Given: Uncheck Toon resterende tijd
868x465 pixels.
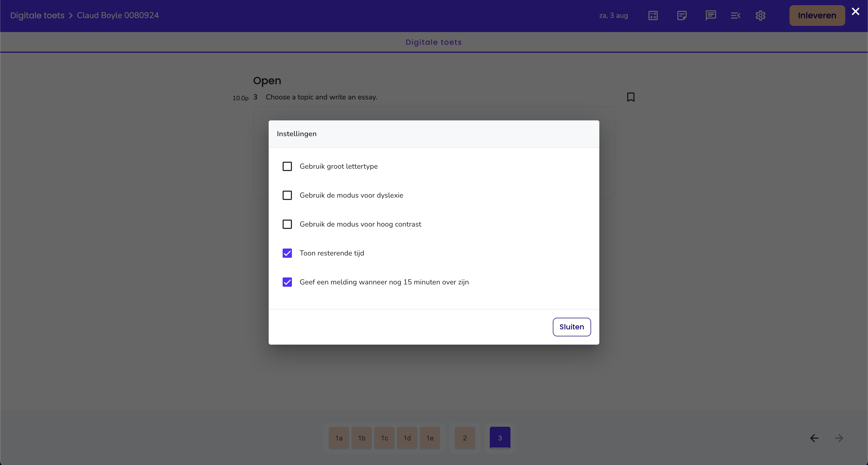Looking at the screenshot, I should click(x=287, y=253).
